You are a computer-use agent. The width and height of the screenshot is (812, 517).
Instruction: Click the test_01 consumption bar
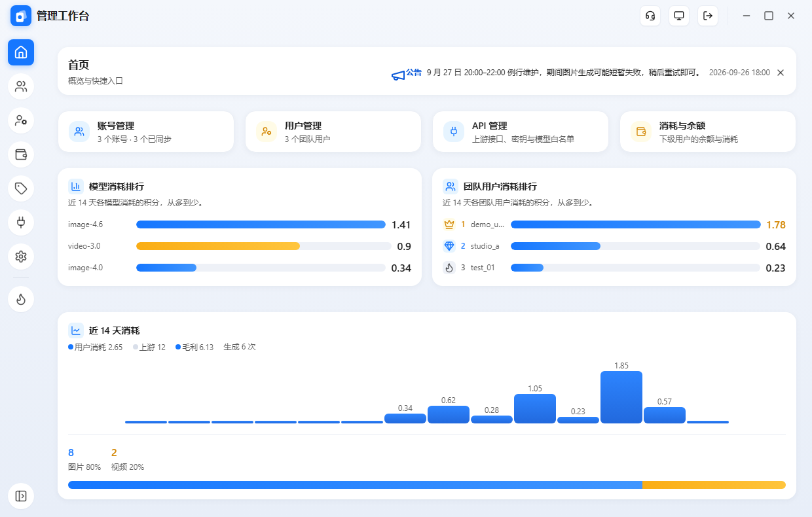click(x=527, y=268)
